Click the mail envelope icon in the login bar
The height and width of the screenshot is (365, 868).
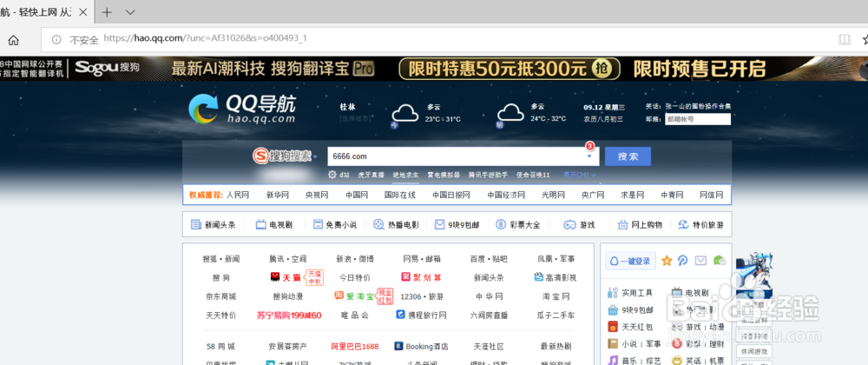coord(700,261)
